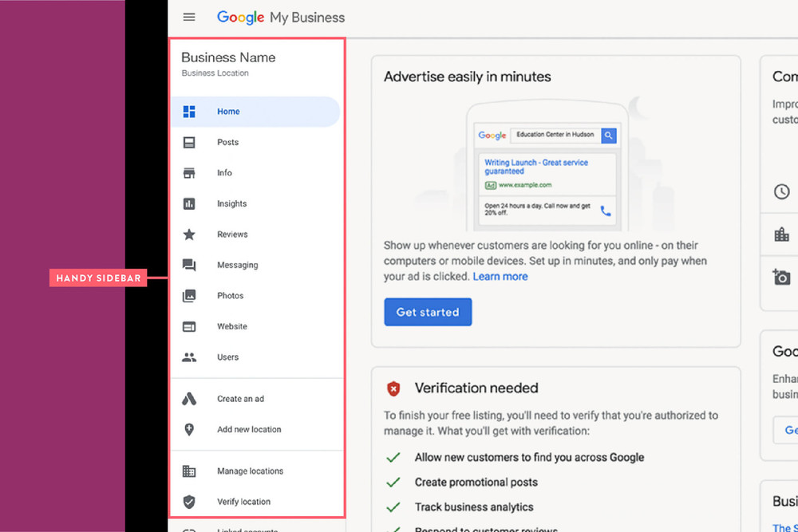Click the Reviews star icon
Screen dimensions: 798x532
click(189, 234)
